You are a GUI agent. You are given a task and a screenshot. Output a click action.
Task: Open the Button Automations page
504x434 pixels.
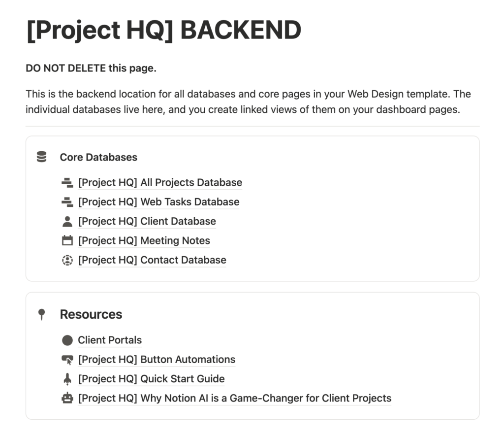(157, 360)
